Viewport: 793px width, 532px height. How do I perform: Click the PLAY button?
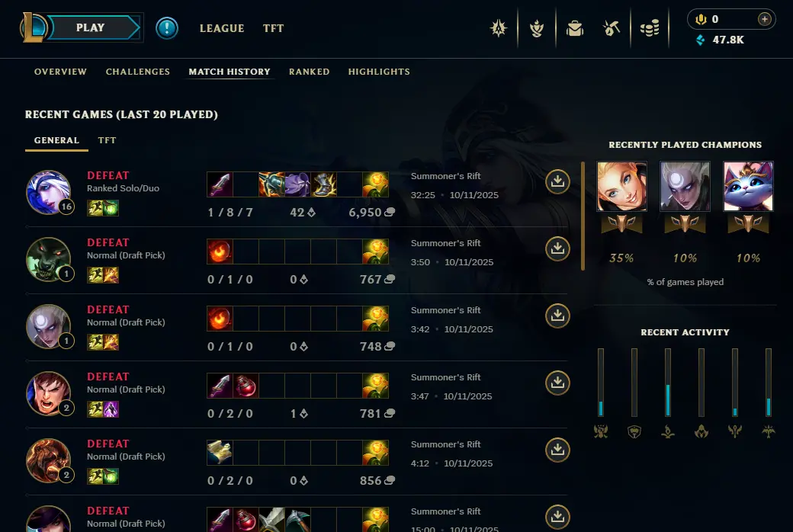pos(91,27)
